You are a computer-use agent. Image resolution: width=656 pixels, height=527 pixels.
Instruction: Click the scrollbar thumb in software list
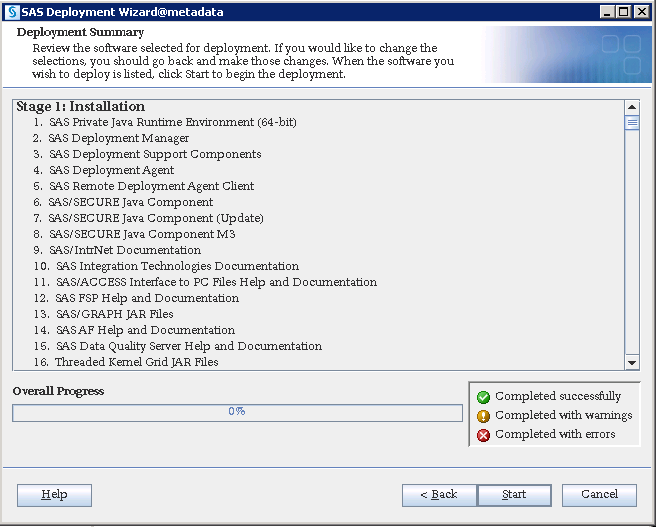coord(632,123)
